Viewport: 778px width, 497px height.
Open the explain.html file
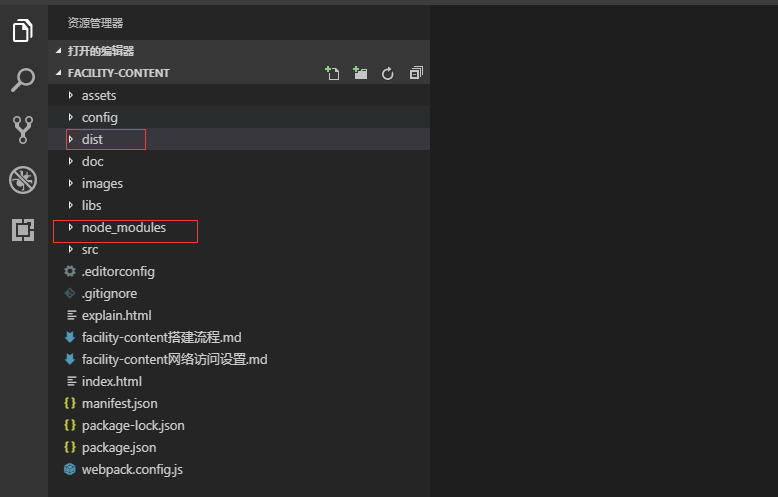tap(117, 315)
